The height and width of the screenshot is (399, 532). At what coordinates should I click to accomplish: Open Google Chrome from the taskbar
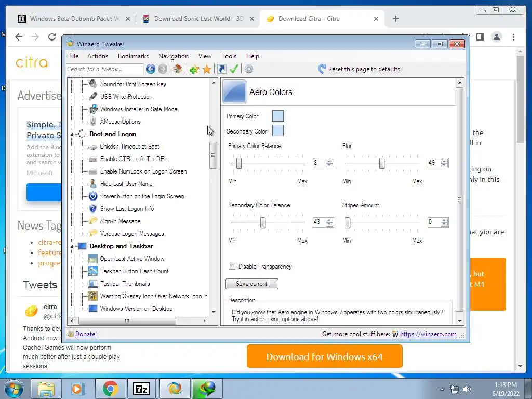point(110,389)
